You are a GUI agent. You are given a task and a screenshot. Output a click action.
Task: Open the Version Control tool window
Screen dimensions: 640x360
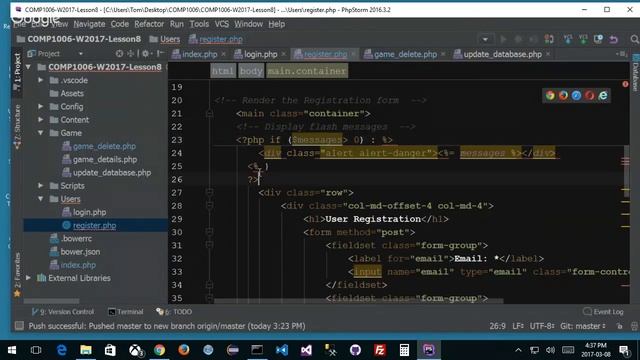pyautogui.click(x=63, y=312)
